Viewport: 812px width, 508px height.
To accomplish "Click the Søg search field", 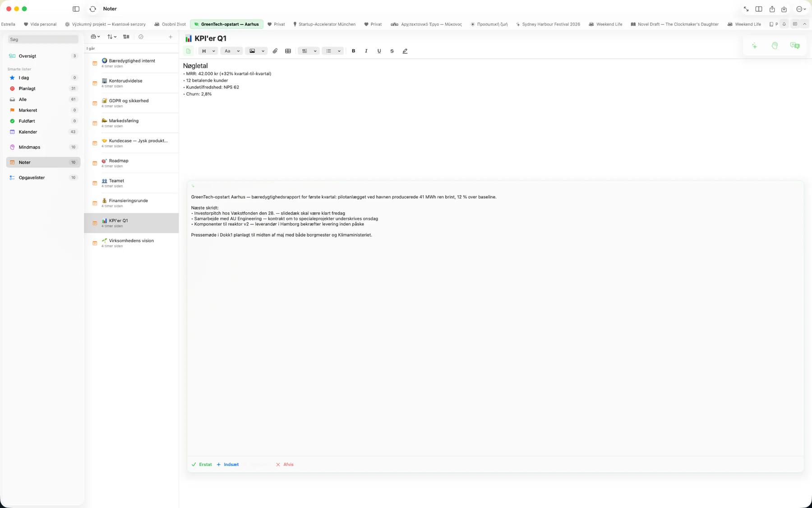I will [x=43, y=39].
